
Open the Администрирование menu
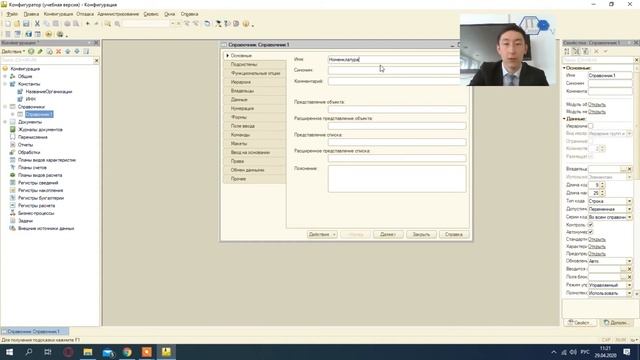[x=118, y=14]
